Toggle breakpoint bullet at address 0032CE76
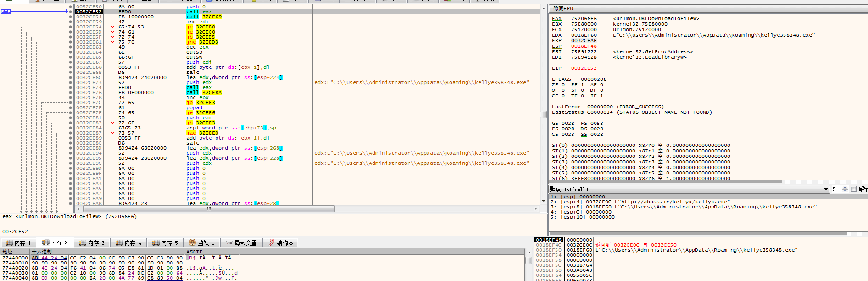 tap(70, 92)
